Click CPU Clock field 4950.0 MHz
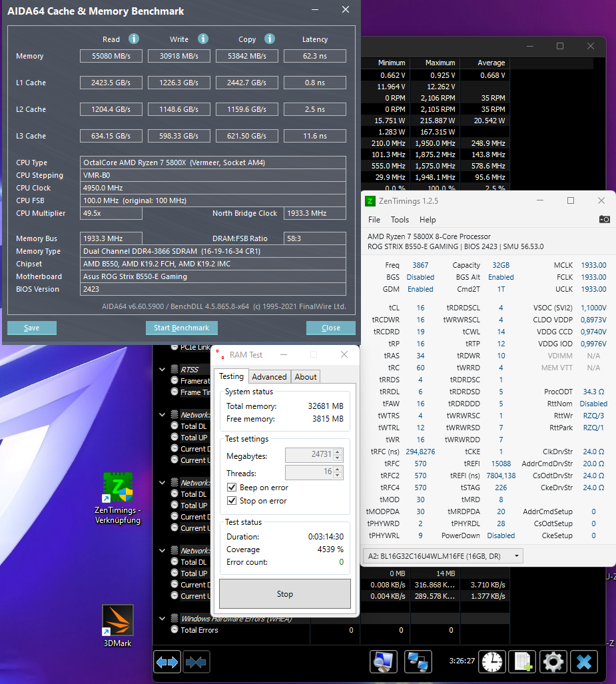Image resolution: width=616 pixels, height=684 pixels. [213, 188]
